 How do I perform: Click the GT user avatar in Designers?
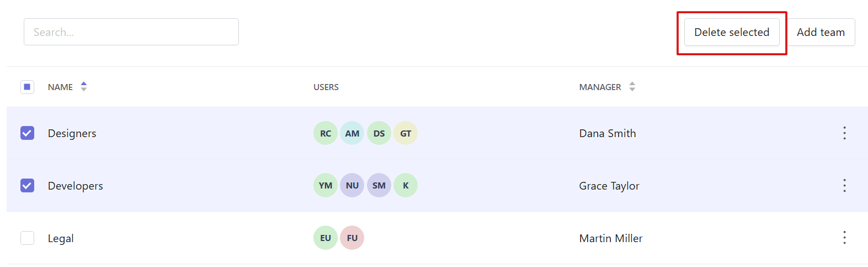pyautogui.click(x=406, y=133)
